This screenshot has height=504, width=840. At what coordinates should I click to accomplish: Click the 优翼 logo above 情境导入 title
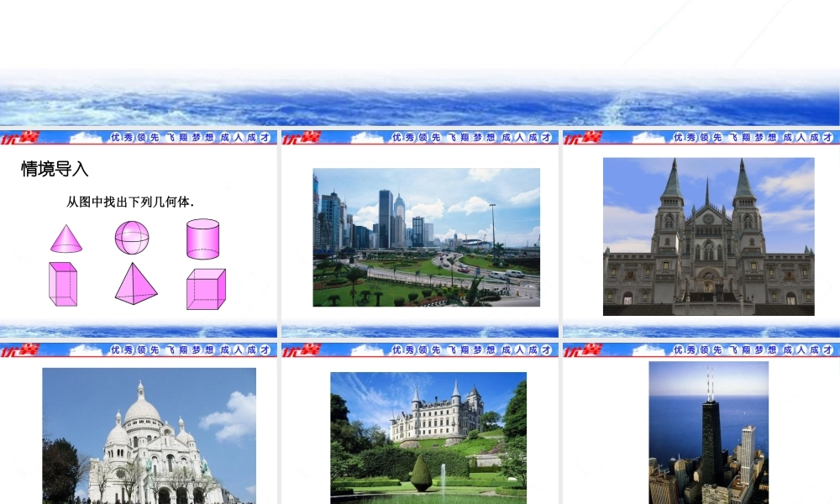[x=18, y=138]
